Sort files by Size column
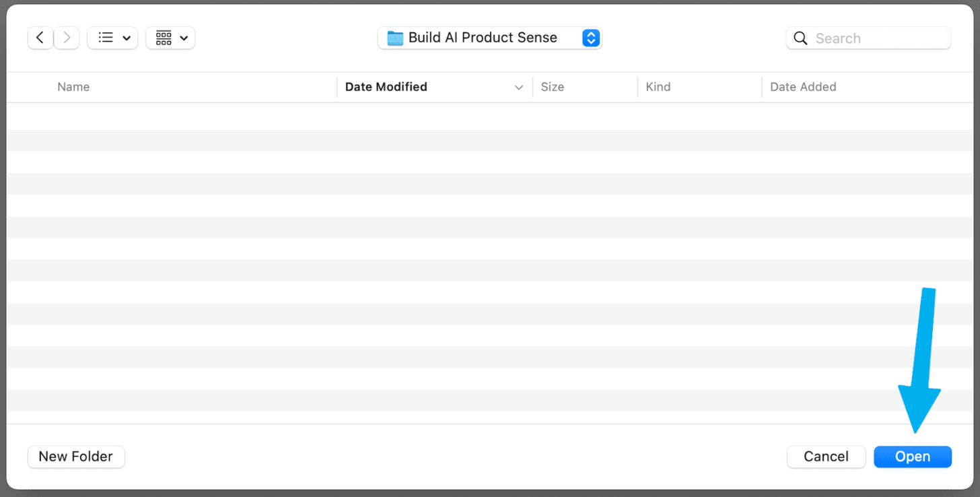The image size is (980, 497). (x=552, y=87)
